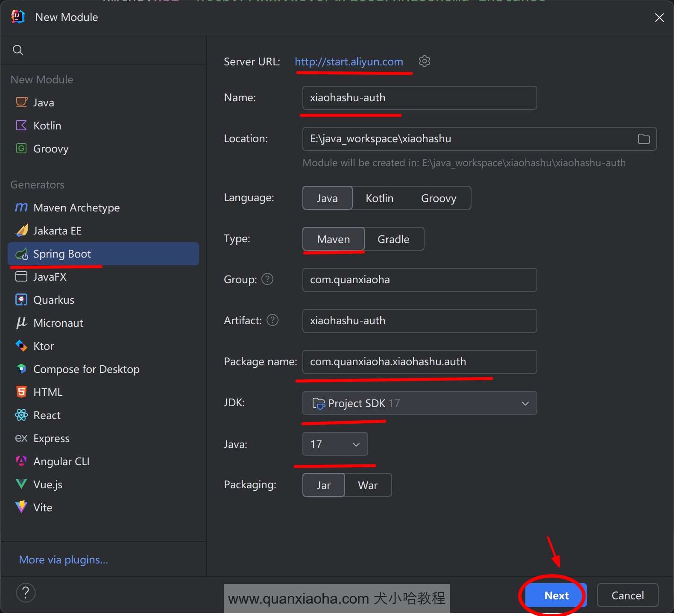Select Groovy as the language
Viewport: 674px width, 616px height.
(x=439, y=198)
